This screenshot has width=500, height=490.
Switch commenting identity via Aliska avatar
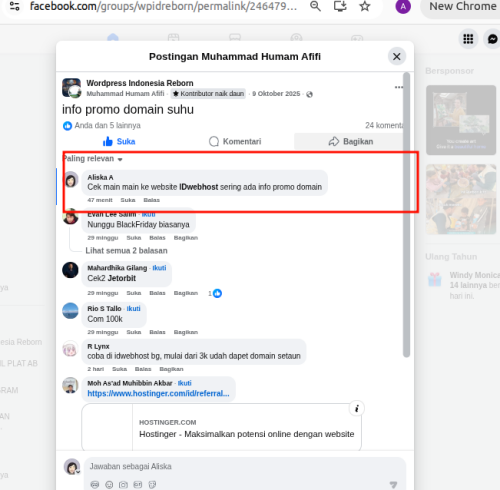point(72,467)
